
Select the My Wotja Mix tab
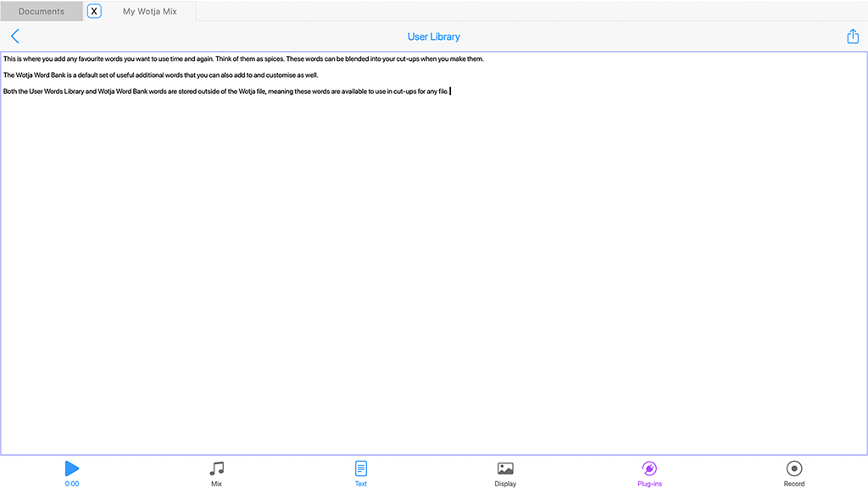(150, 12)
